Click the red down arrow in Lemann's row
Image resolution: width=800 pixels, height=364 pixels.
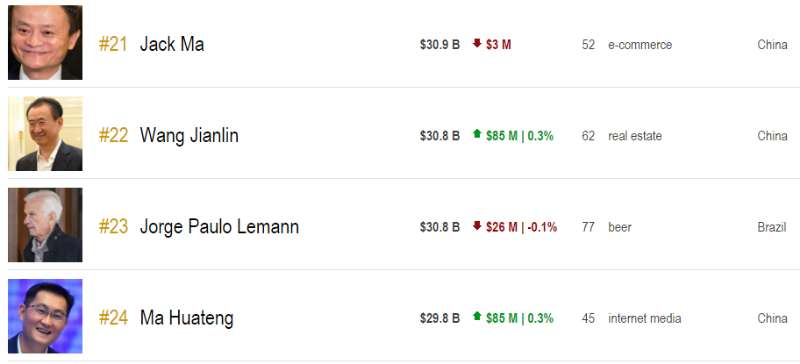[477, 226]
